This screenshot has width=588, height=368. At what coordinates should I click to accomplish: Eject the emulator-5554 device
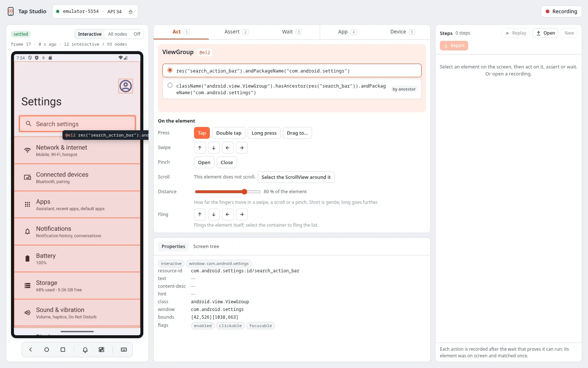coord(130,11)
